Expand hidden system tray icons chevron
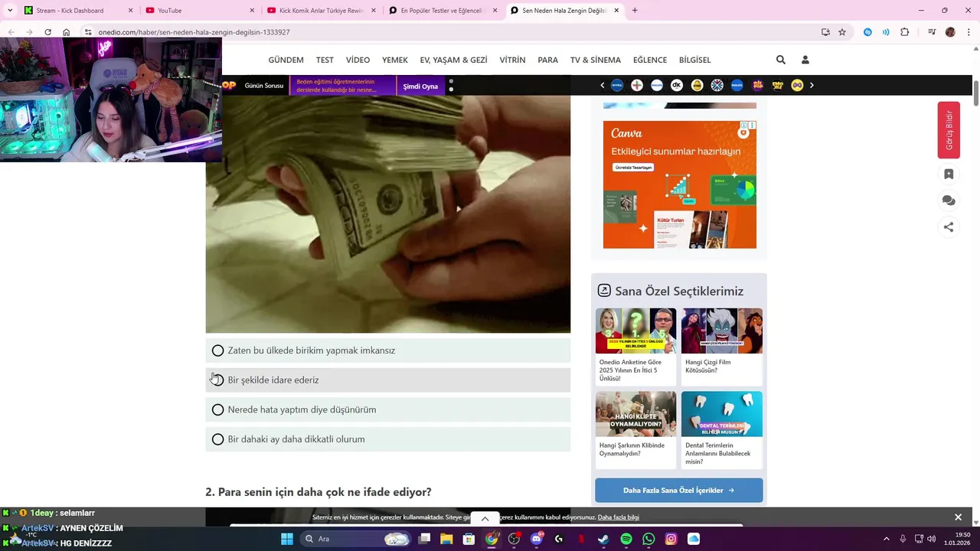 click(887, 539)
